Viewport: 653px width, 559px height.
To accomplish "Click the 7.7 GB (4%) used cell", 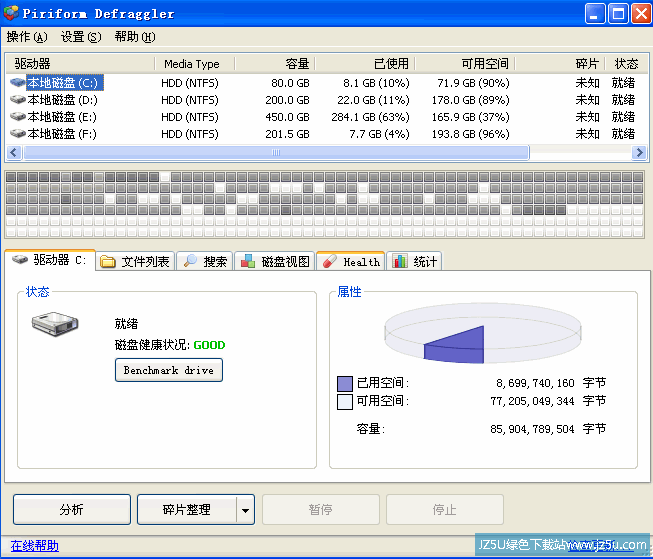I will (x=379, y=134).
